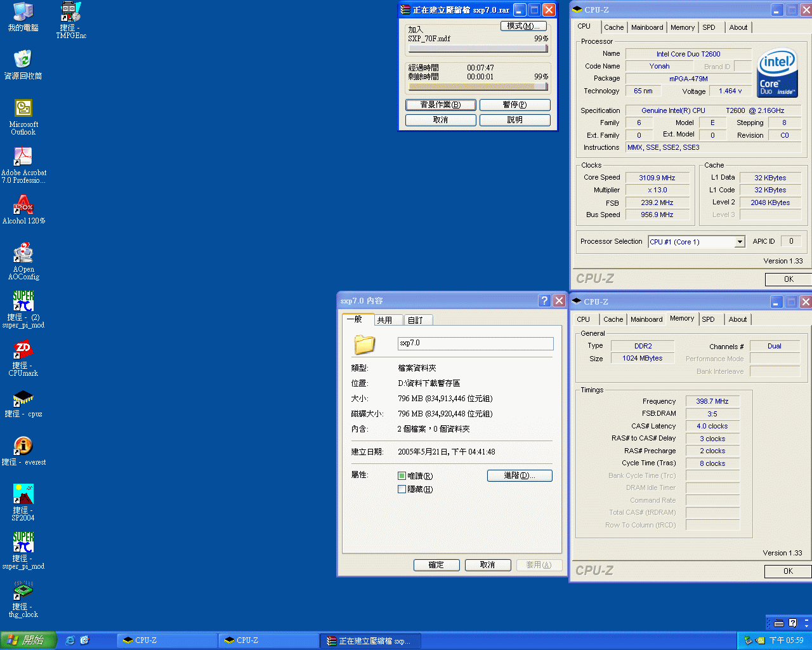Click the help question mark in sxp7.0 dialog
The height and width of the screenshot is (650, 812).
click(x=544, y=301)
